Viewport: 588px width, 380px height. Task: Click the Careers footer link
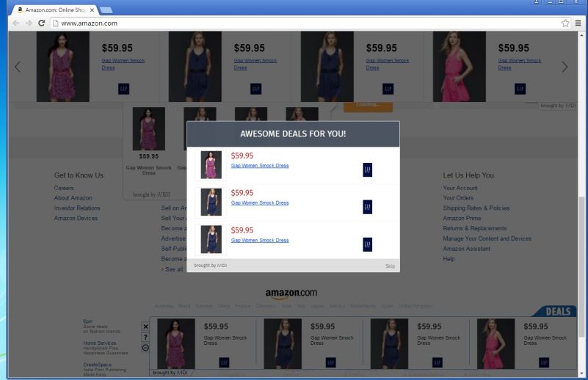[64, 188]
